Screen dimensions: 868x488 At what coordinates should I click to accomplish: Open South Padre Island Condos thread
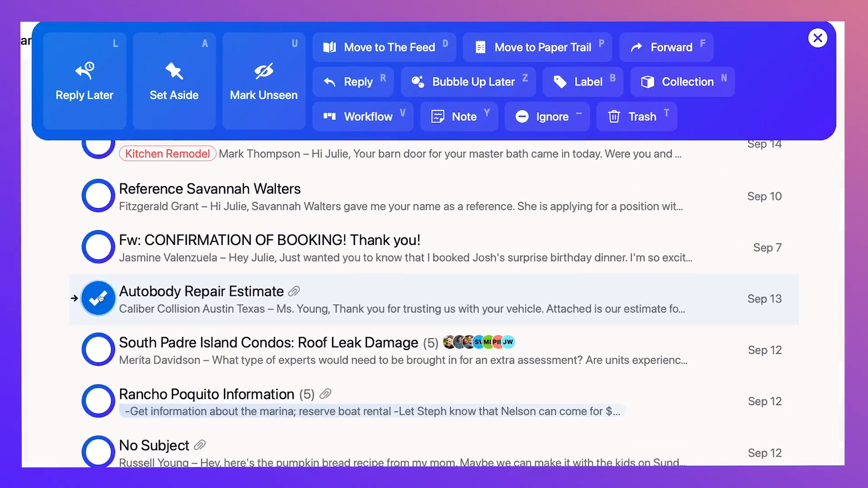434,351
